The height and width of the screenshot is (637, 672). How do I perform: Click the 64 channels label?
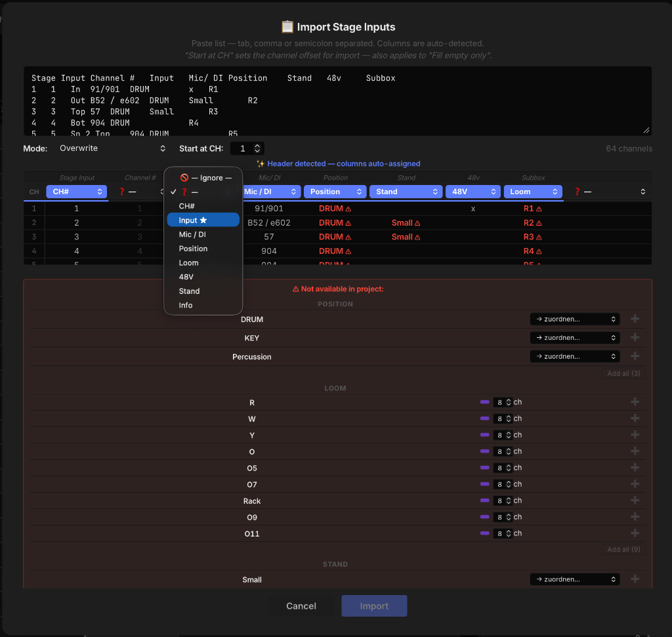point(629,149)
